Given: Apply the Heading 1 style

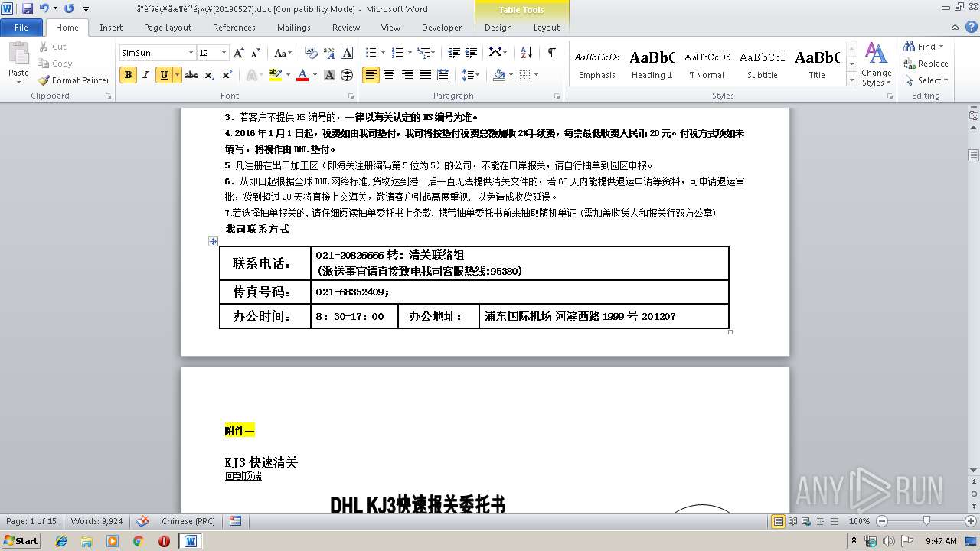Looking at the screenshot, I should pyautogui.click(x=652, y=65).
